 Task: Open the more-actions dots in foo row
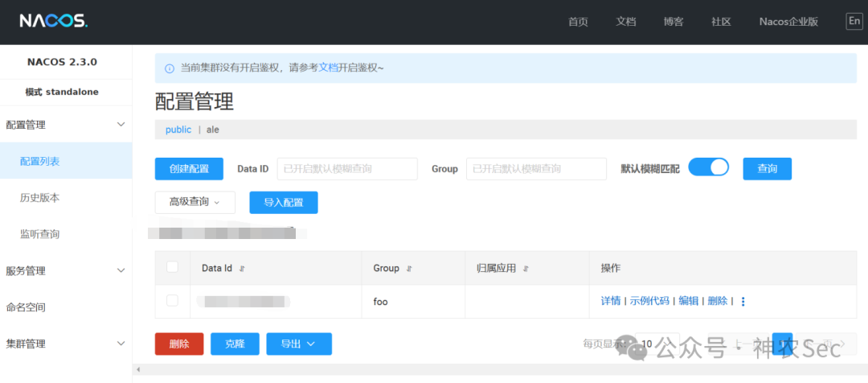(743, 302)
